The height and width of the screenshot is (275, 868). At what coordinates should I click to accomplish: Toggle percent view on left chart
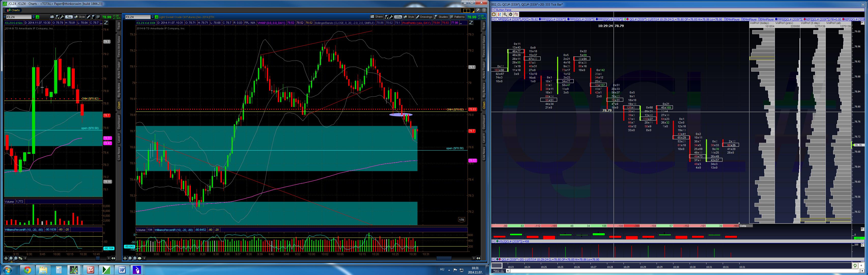[x=21, y=258]
